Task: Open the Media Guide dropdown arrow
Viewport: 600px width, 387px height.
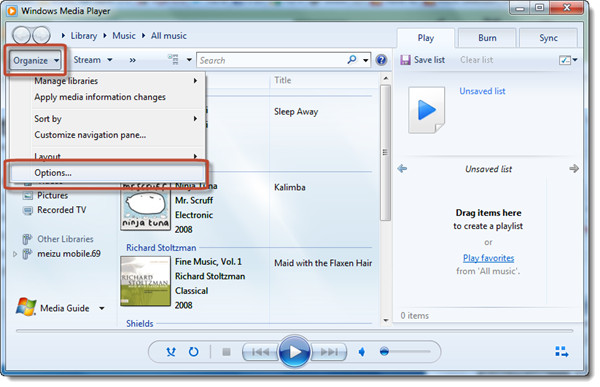Action: (x=102, y=308)
